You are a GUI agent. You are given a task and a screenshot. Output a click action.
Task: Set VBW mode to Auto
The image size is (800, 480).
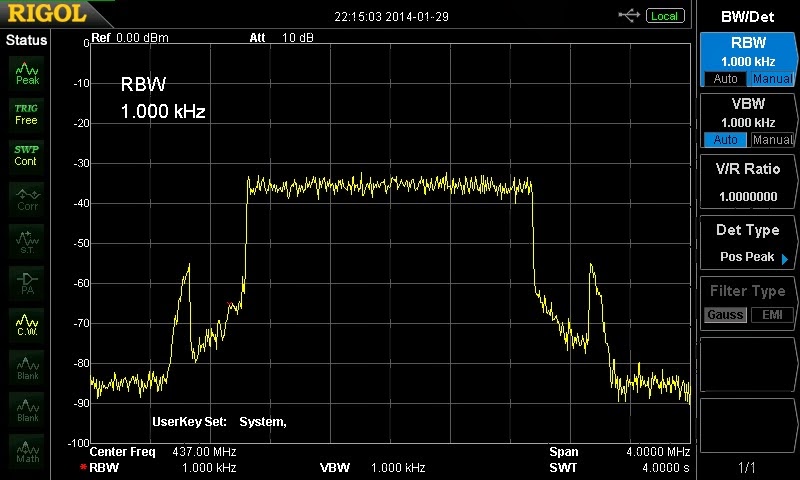(x=725, y=139)
